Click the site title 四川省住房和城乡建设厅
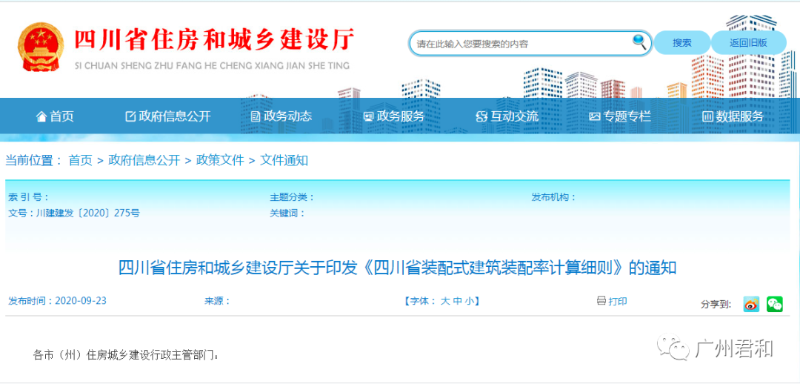Screen dimensions: 800x384 (x=214, y=39)
